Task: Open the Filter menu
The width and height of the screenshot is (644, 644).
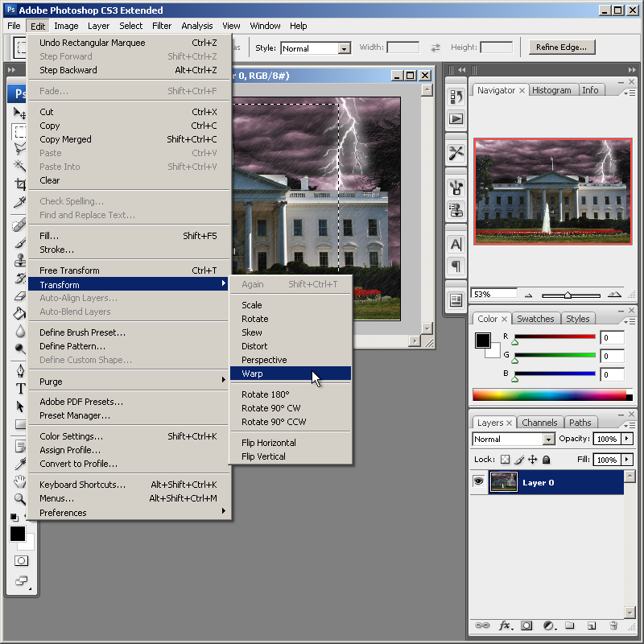Action: pyautogui.click(x=162, y=26)
